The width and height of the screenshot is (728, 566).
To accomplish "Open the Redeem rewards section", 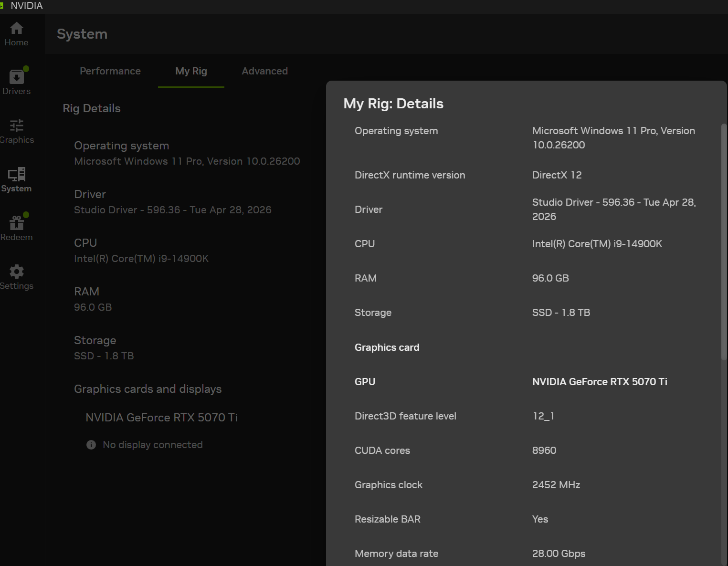I will [x=16, y=228].
